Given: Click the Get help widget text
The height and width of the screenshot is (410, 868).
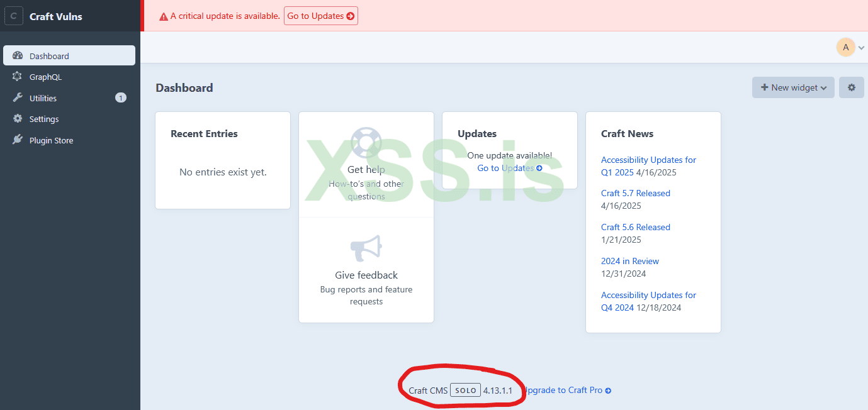Looking at the screenshot, I should coord(366,170).
